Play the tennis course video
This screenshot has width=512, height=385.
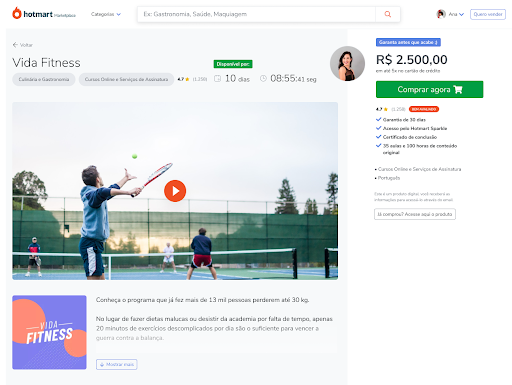pyautogui.click(x=175, y=191)
